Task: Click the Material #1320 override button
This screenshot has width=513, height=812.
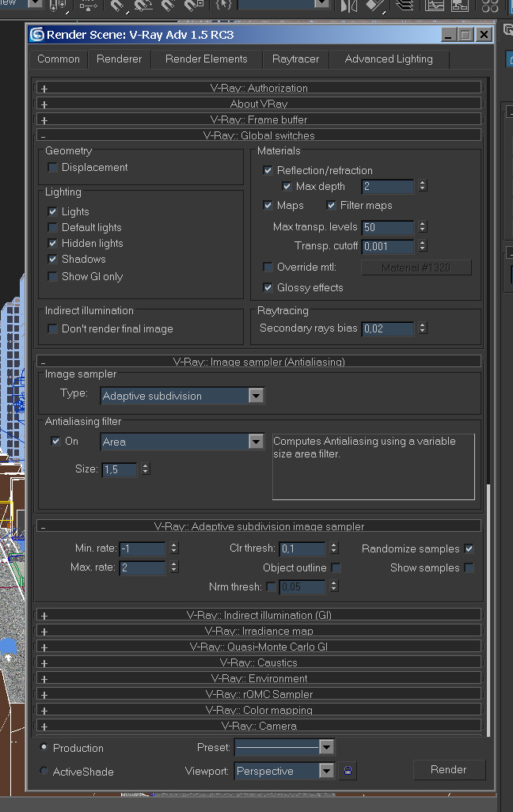Action: tap(416, 268)
